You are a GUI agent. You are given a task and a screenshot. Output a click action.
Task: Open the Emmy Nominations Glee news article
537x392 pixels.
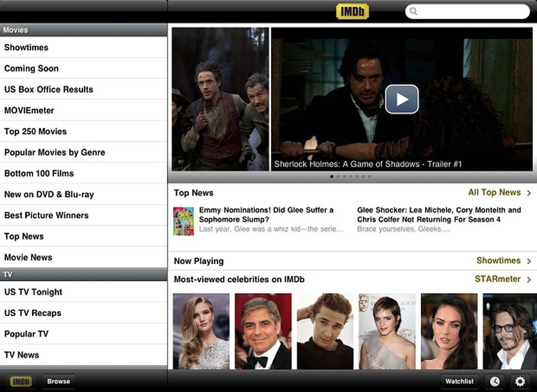(271, 219)
